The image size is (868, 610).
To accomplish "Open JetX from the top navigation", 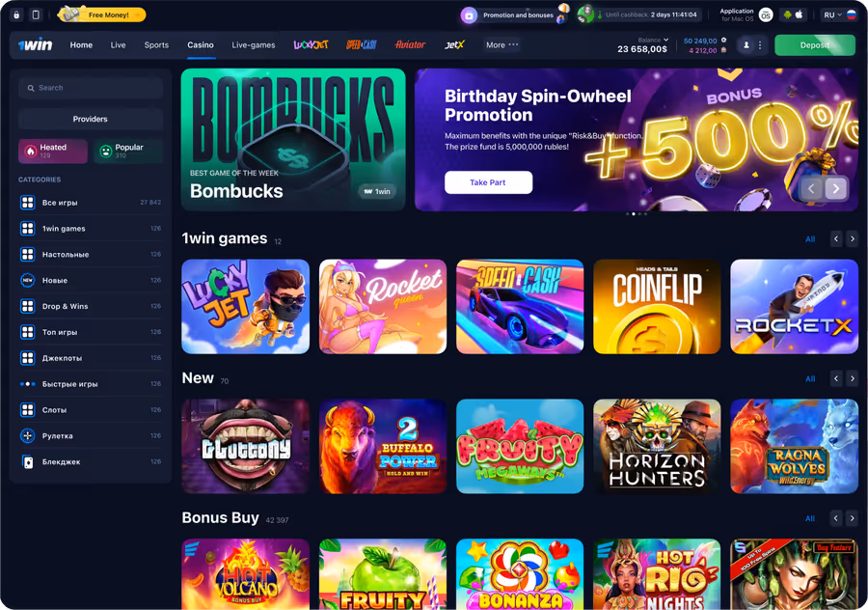I will point(454,44).
